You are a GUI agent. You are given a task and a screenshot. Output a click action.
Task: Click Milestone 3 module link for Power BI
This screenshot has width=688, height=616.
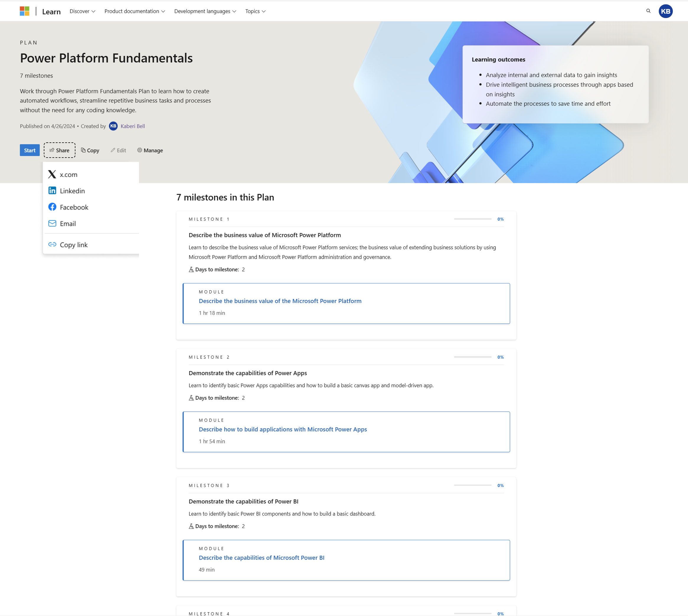[x=262, y=558]
